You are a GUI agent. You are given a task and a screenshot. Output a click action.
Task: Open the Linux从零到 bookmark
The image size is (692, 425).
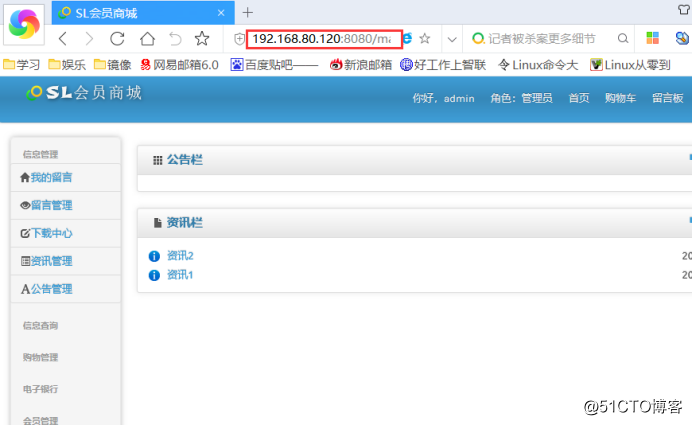point(630,65)
